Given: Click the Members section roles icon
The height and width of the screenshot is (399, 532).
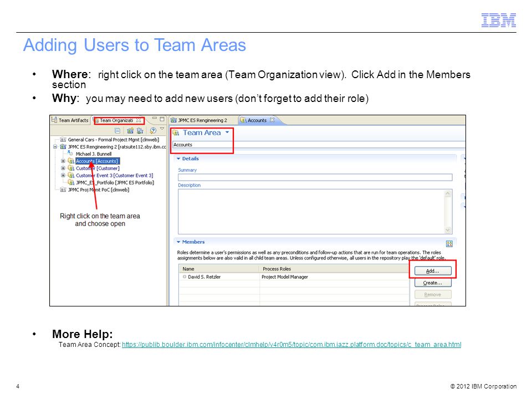Looking at the screenshot, I should 449,244.
